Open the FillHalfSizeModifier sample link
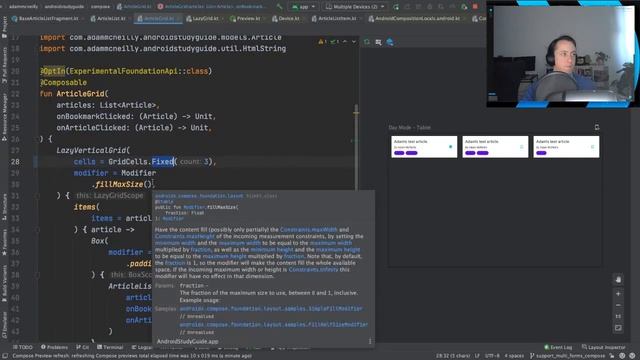The width and height of the screenshot is (640, 360). click(273, 324)
